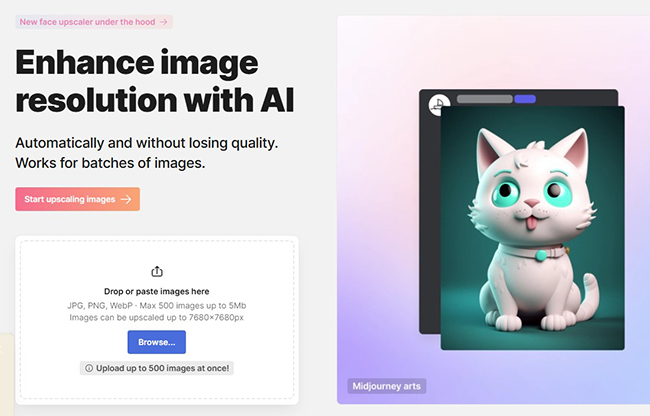
Task: Click the Browse... button
Action: (157, 342)
